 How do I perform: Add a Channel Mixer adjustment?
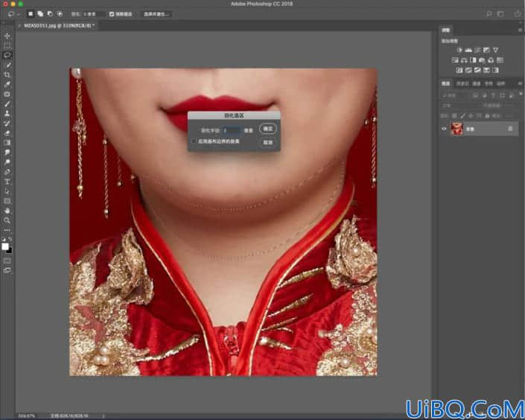pos(491,60)
